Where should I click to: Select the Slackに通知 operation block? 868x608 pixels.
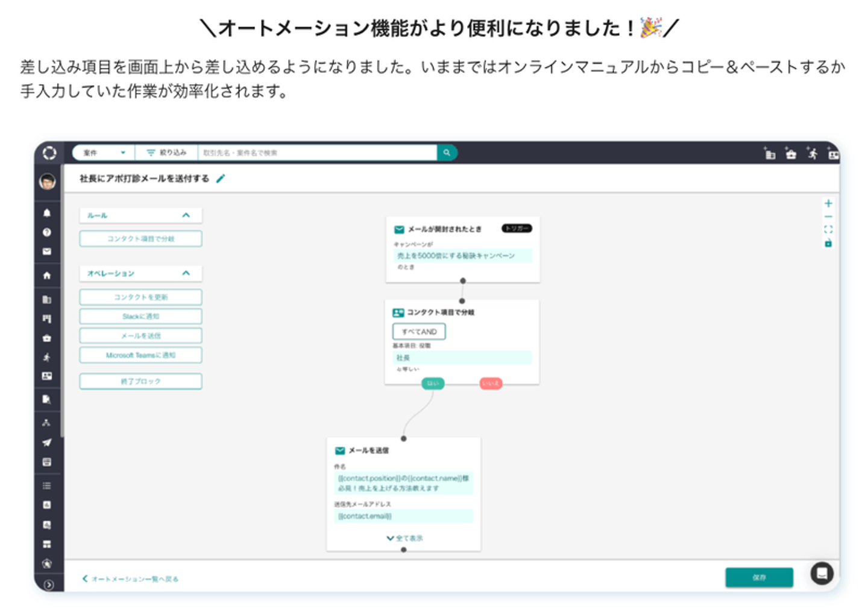coord(140,316)
